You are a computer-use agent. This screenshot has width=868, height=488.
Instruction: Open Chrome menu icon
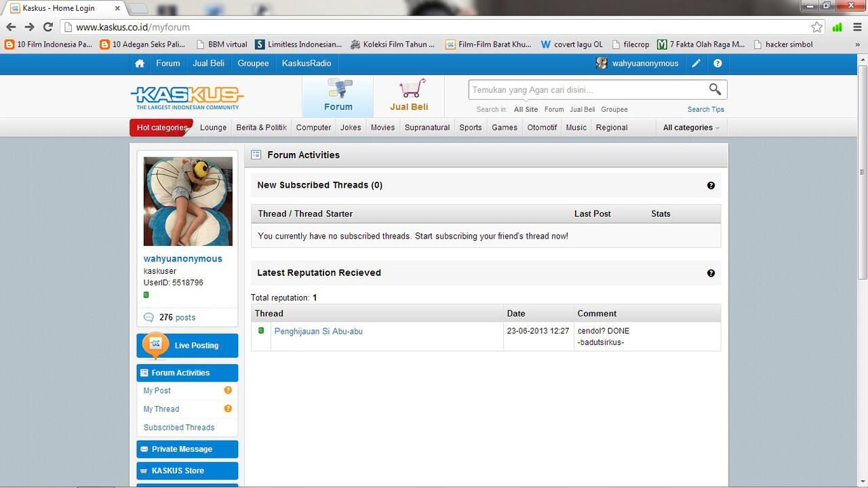coord(856,27)
